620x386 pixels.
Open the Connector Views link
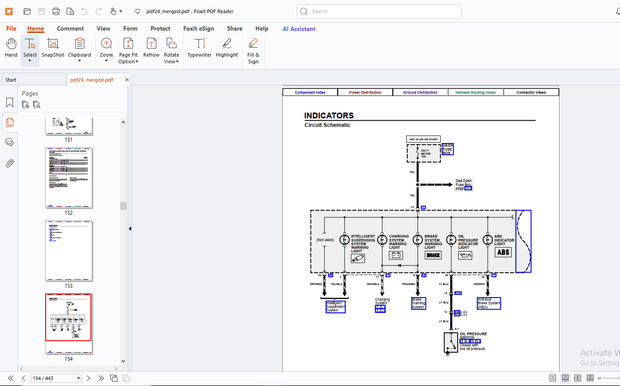(x=531, y=92)
